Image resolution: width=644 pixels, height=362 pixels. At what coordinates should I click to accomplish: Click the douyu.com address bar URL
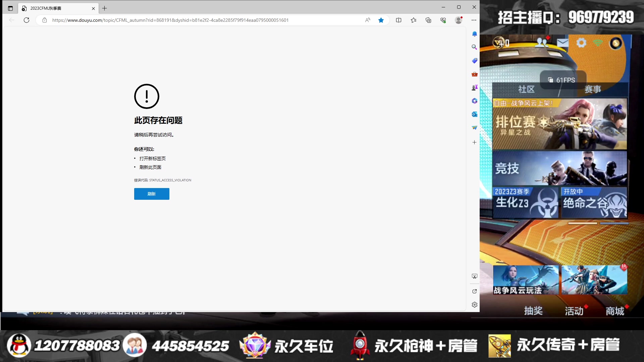coord(170,20)
